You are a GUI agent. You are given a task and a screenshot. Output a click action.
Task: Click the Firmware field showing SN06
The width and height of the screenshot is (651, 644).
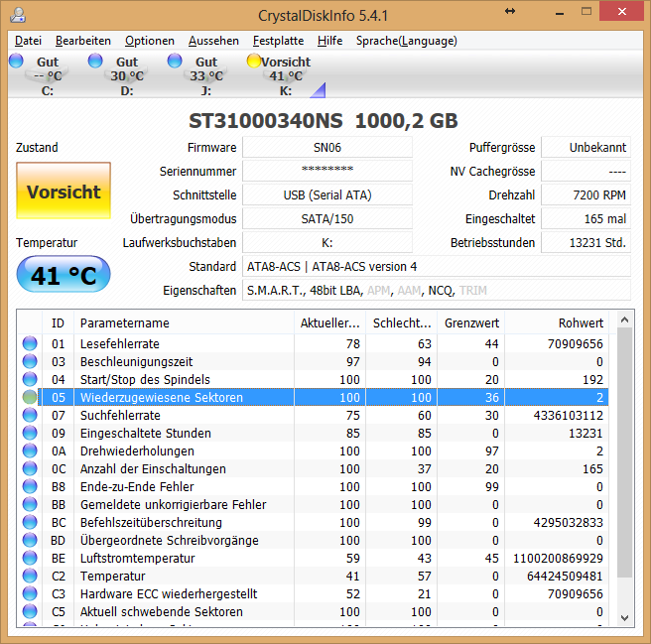(327, 148)
